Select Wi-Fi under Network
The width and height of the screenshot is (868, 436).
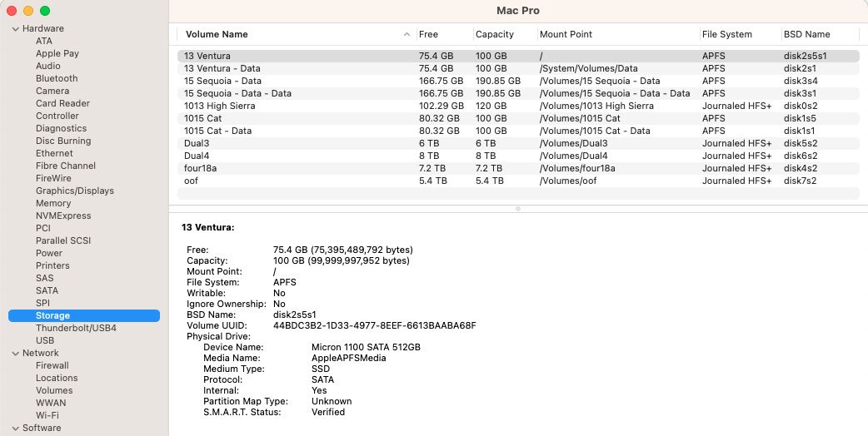pyautogui.click(x=47, y=415)
